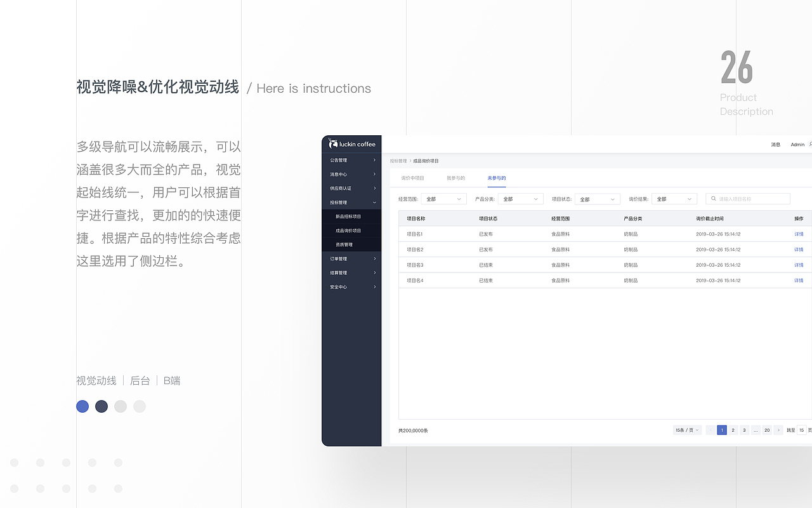The image size is (812, 508).
Task: Open 消息 in the top header
Action: coord(776,144)
